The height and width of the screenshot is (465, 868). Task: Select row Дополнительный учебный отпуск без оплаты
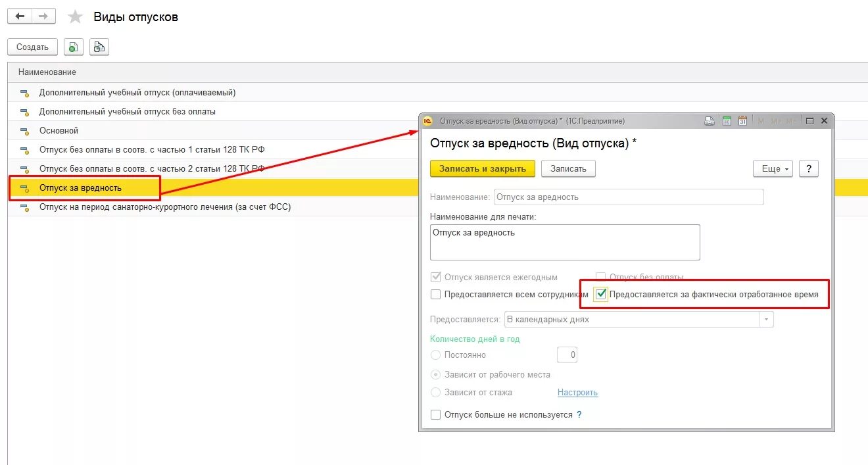point(438,112)
